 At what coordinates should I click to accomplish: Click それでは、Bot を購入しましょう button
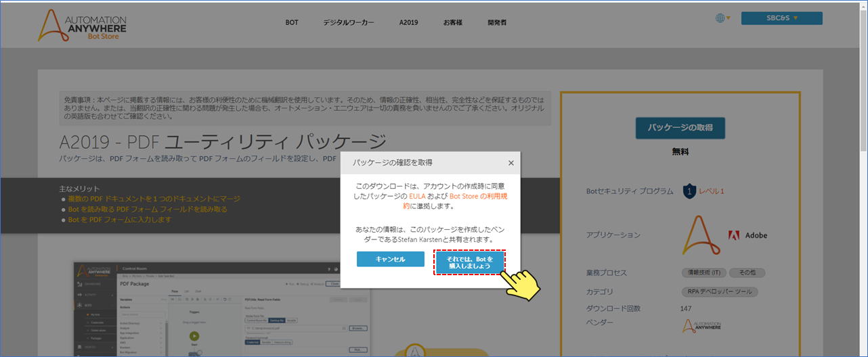tap(470, 263)
